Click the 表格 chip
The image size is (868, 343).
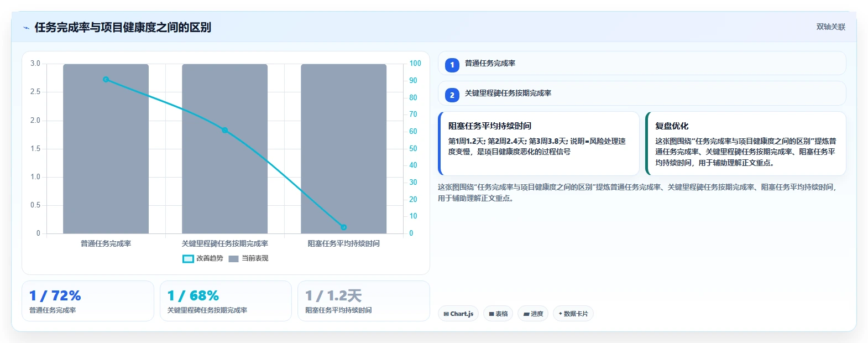click(x=498, y=314)
